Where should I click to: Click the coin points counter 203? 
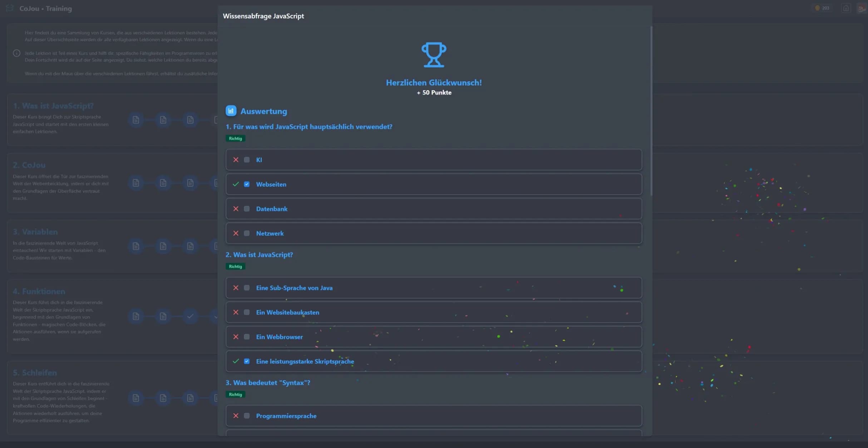click(x=822, y=8)
